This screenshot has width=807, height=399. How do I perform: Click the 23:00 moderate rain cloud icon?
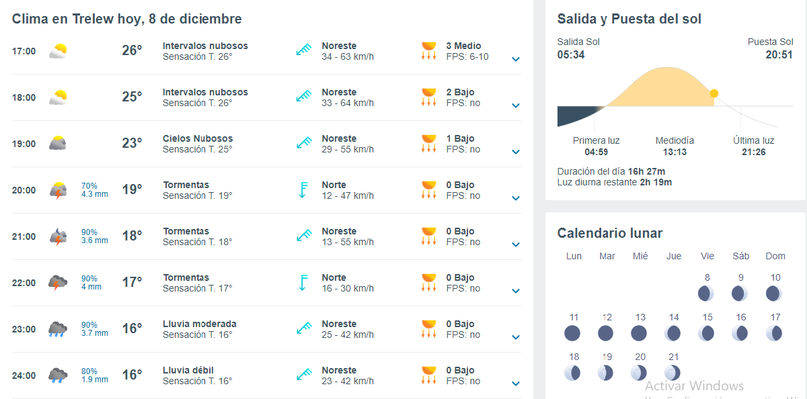pyautogui.click(x=58, y=329)
